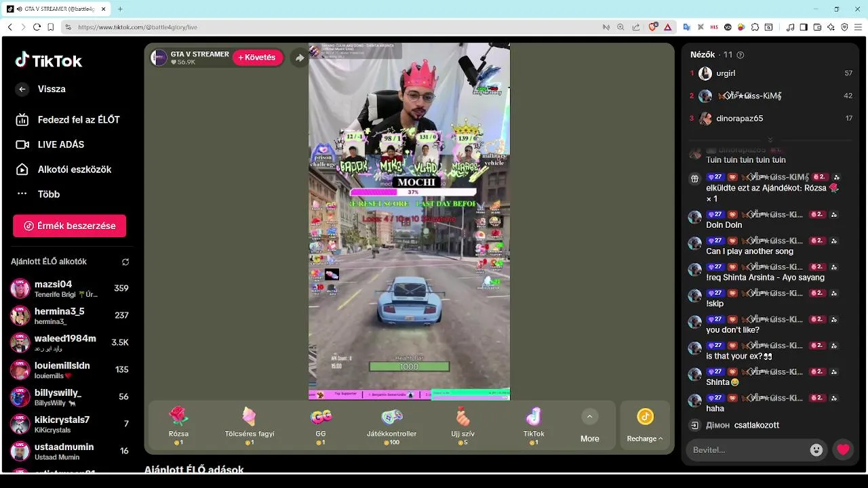Send GG gift
The height and width of the screenshot is (488, 868).
point(321,426)
